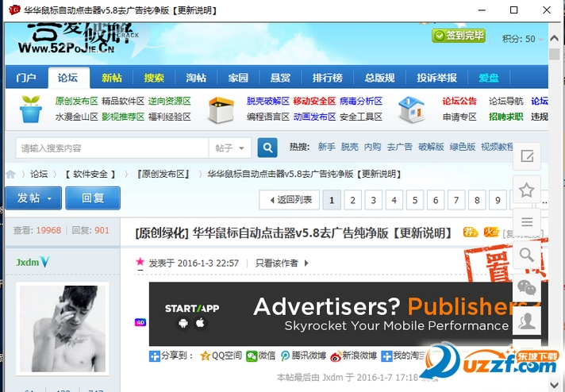Expand the 积分: 50 dropdown
This screenshot has height=392, width=565.
540,40
